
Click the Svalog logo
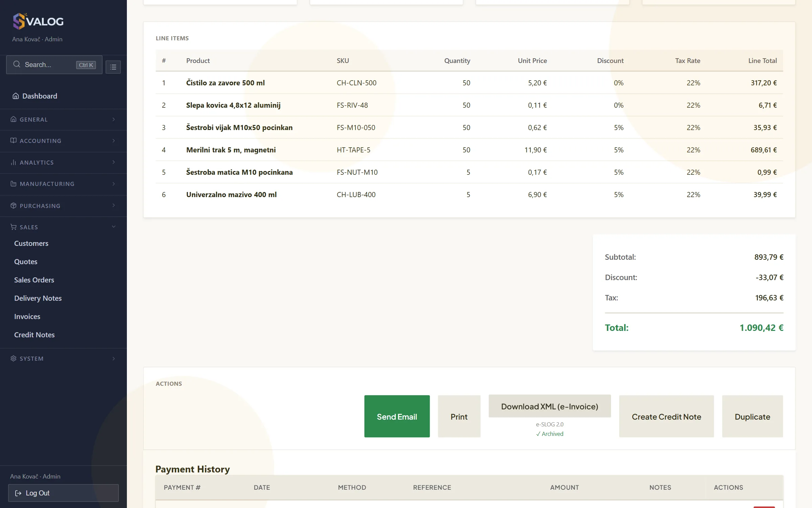tap(38, 21)
